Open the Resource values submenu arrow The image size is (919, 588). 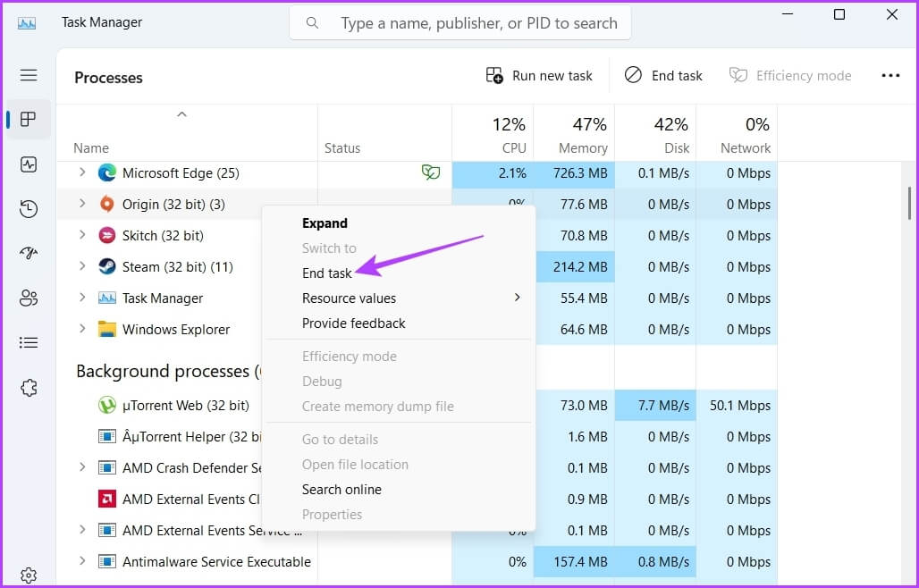[517, 298]
